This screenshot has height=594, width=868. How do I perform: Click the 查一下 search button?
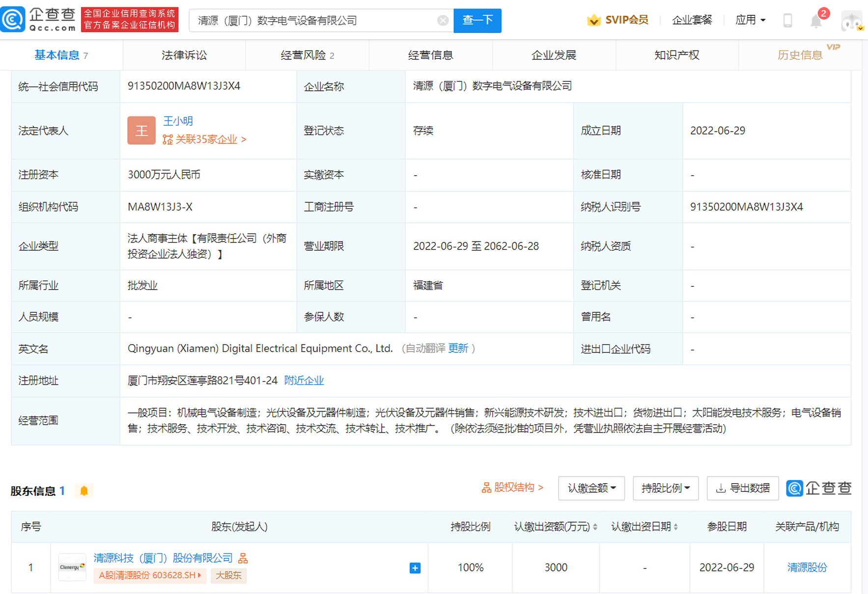(476, 20)
